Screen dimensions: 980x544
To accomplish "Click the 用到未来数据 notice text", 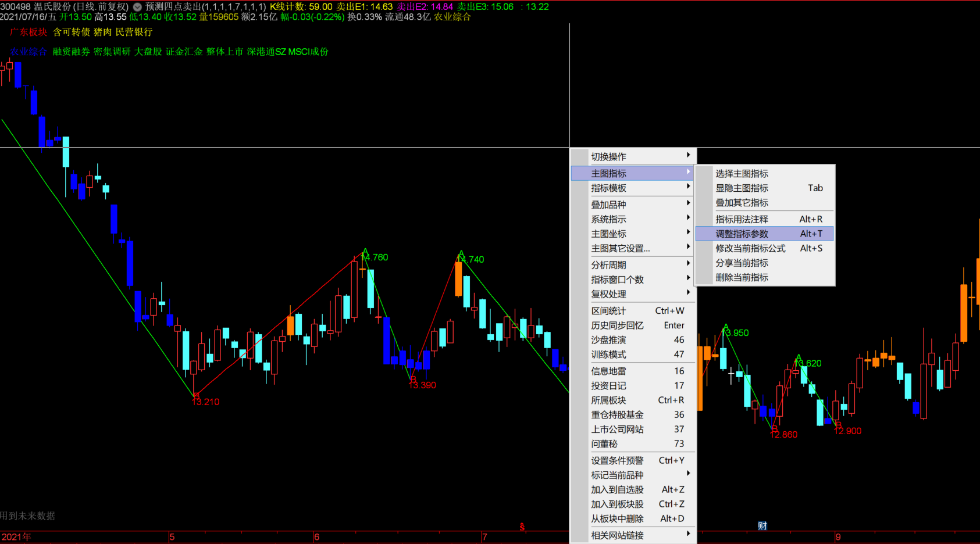I will coord(27,516).
